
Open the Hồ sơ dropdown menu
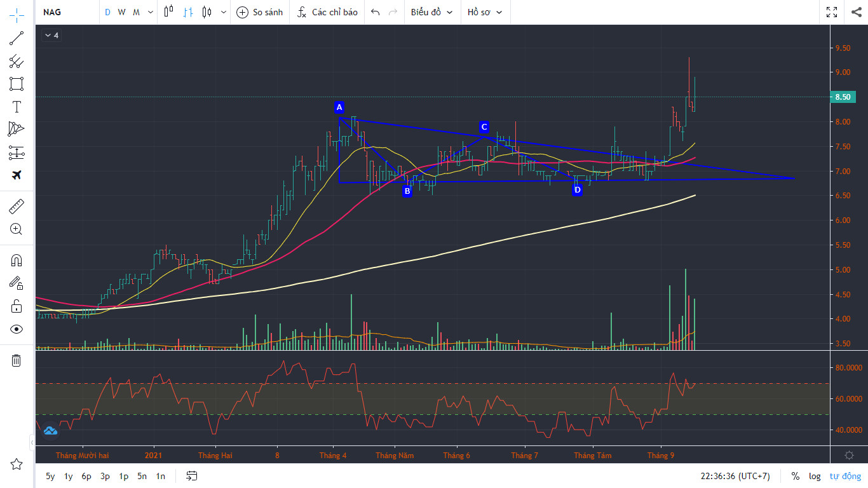coord(485,12)
